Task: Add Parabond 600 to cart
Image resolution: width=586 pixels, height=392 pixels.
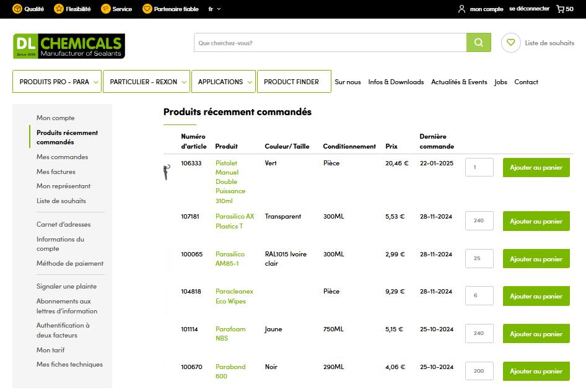Action: click(x=536, y=371)
